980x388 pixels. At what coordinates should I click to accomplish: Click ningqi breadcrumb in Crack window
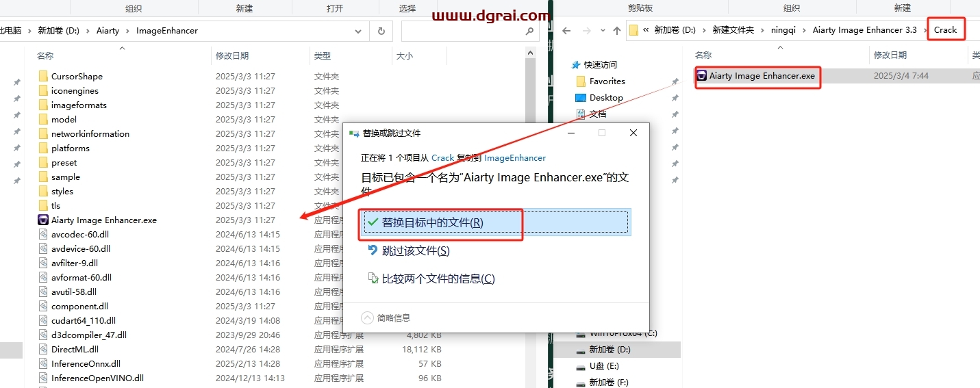(783, 30)
